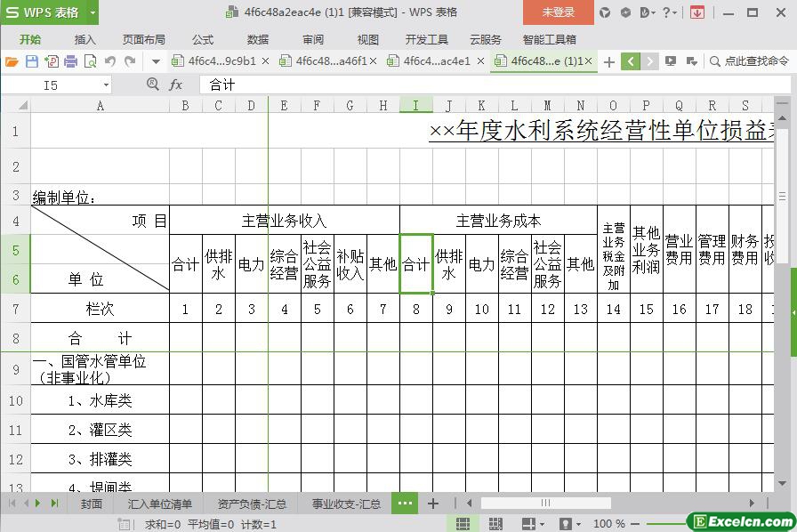Open the 云服务 ribbon tab
This screenshot has height=532, width=797.
486,39
